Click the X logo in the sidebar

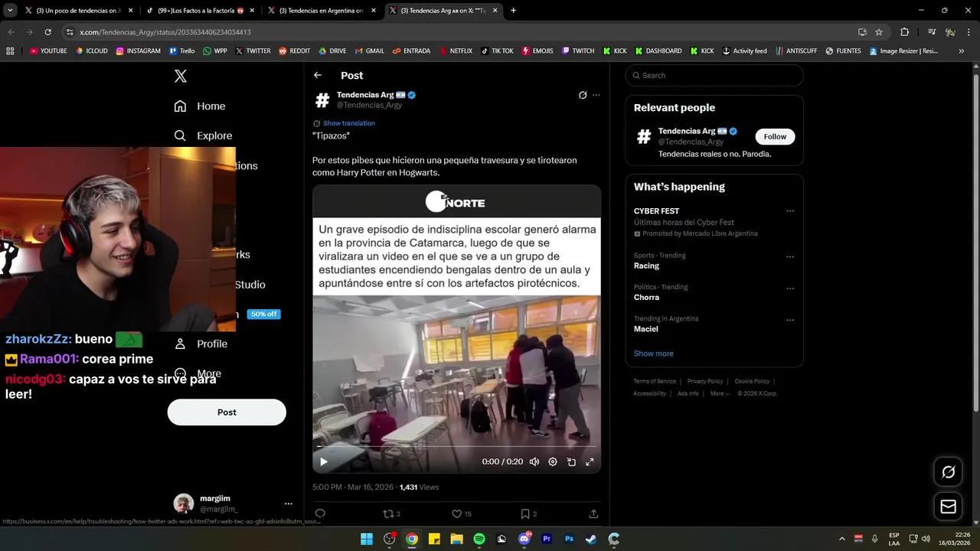pyautogui.click(x=181, y=76)
